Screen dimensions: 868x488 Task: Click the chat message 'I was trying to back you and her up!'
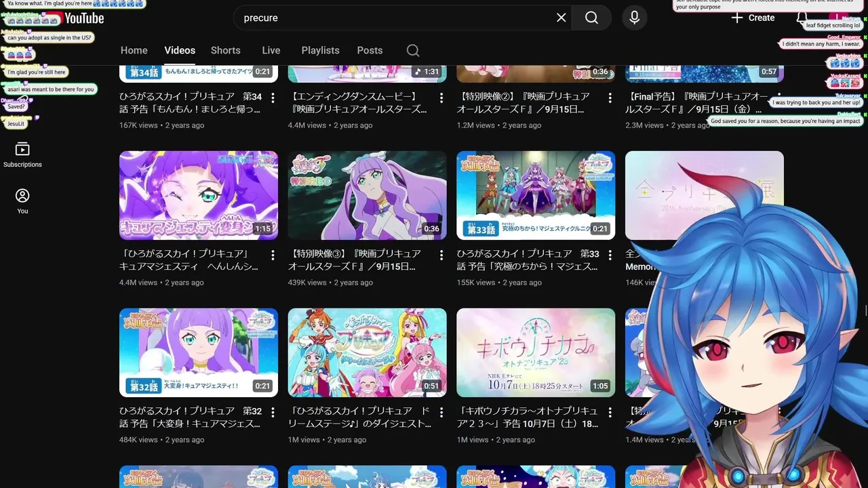816,102
